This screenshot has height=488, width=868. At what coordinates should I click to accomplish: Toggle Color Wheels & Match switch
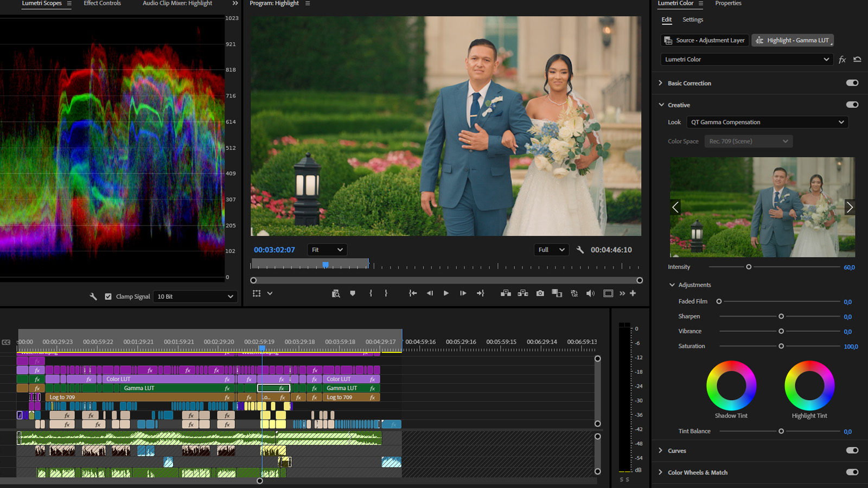(852, 472)
